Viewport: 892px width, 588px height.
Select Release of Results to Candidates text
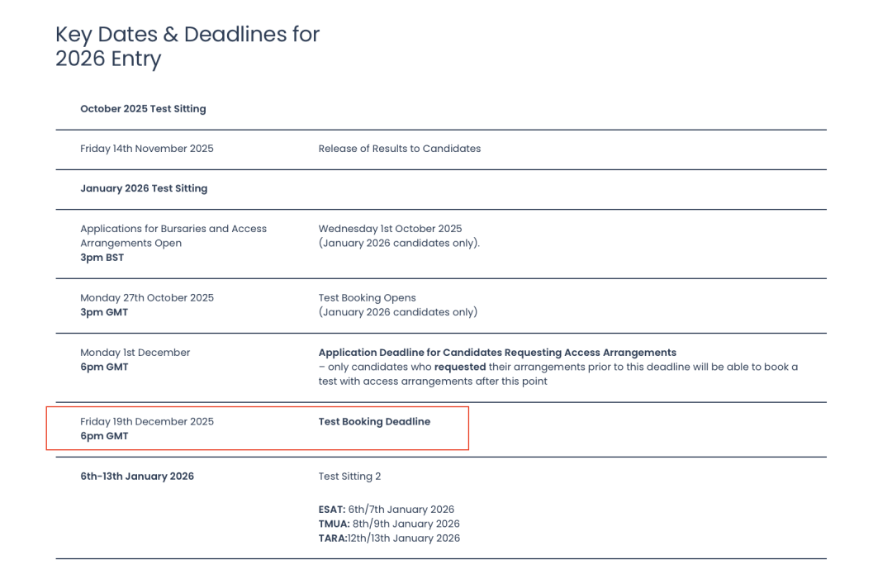tap(399, 149)
